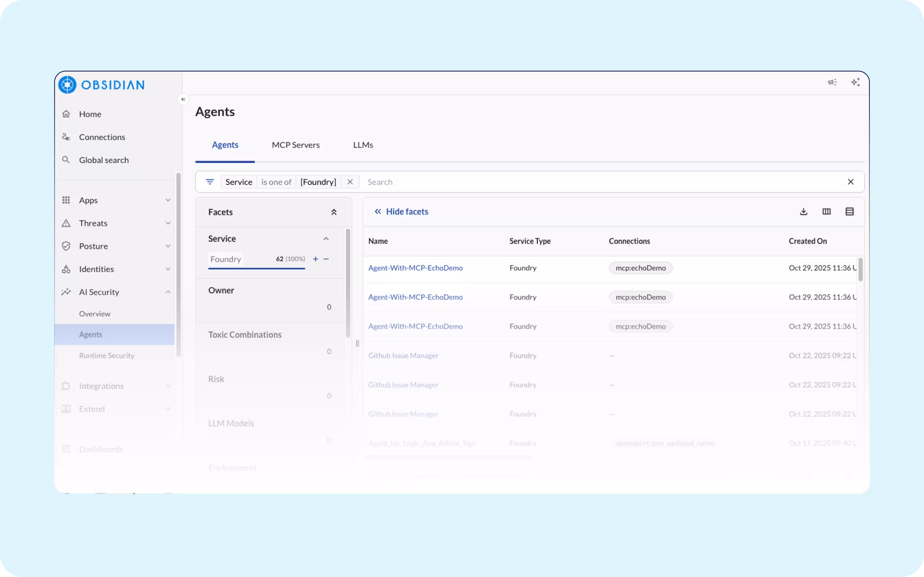924x577 pixels.
Task: Open the AI sparkles assistant icon
Action: point(856,82)
